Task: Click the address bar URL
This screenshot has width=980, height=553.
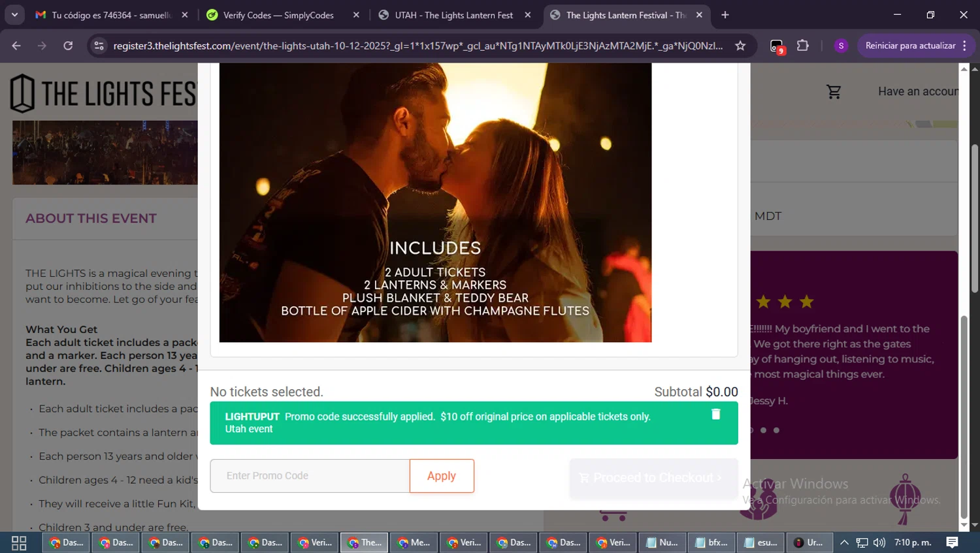Action: click(x=418, y=46)
